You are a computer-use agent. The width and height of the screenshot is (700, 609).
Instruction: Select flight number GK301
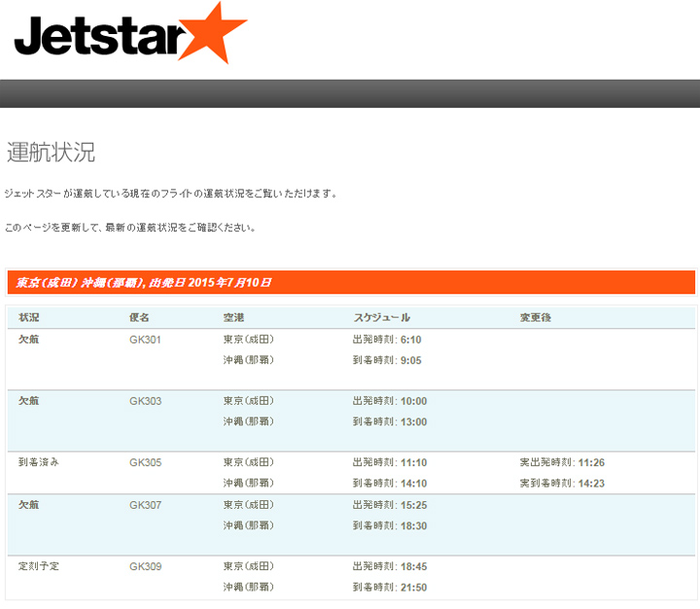point(145,340)
